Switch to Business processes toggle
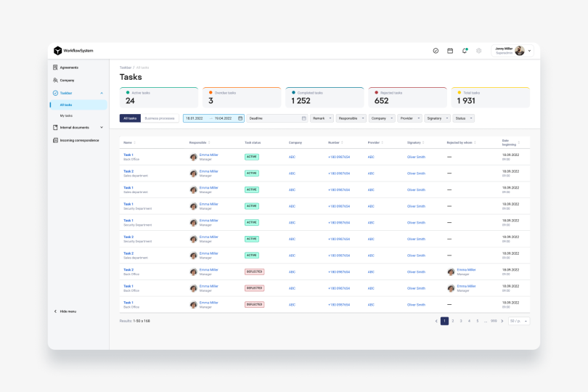The image size is (588, 392). pos(160,118)
